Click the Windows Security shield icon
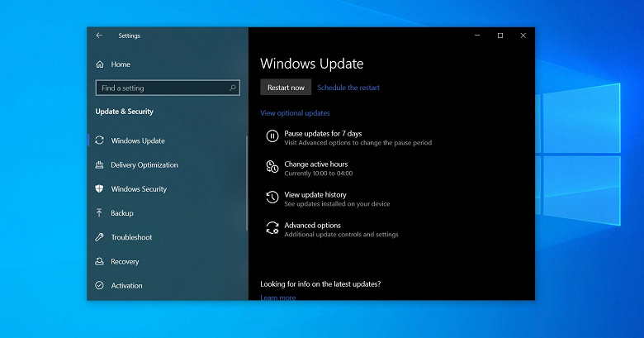644x338 pixels. 99,188
